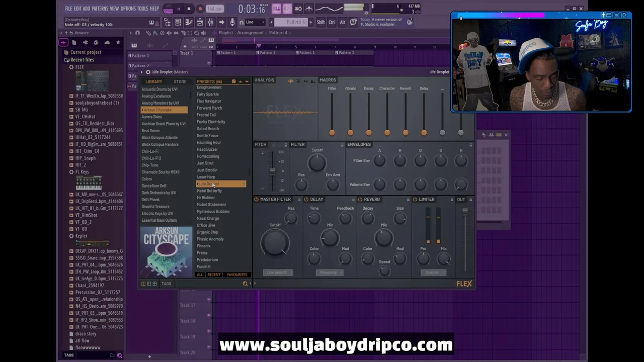Adjust the pitch slider handle in FLEX
Image resolution: width=644 pixels, height=362 pixels.
pyautogui.click(x=272, y=170)
